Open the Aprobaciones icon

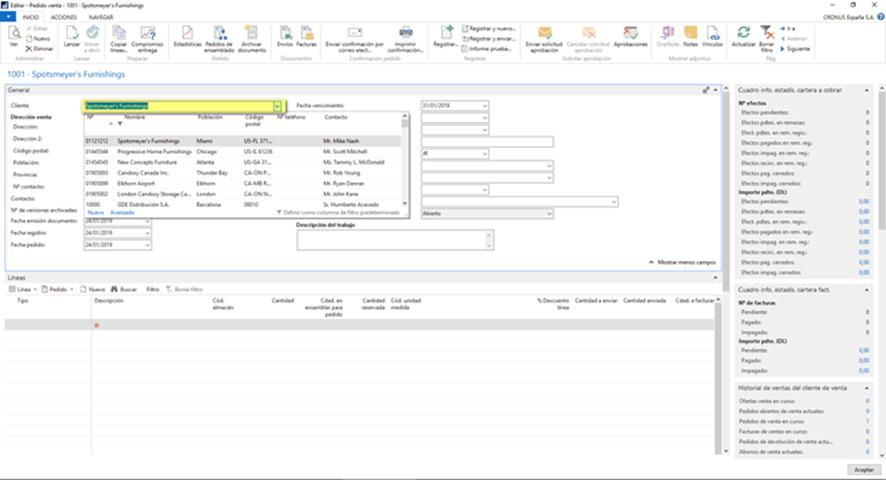(x=630, y=37)
